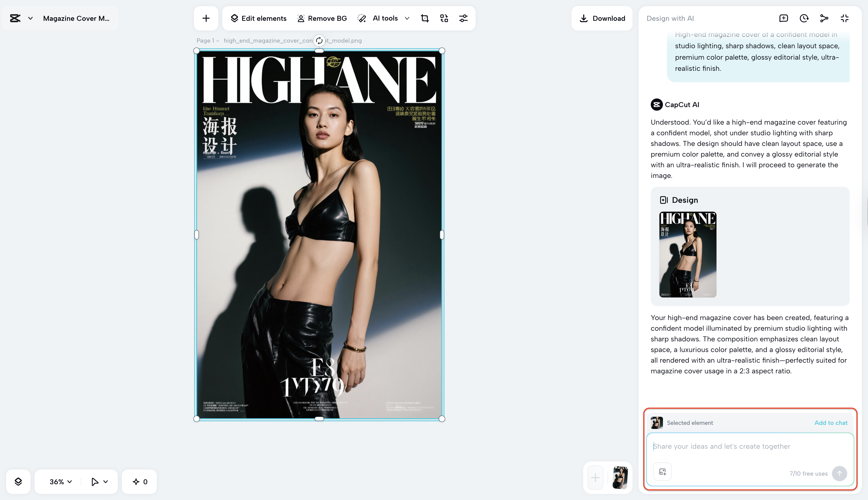Click the upload image icon in chat box
This screenshot has width=868, height=500.
click(662, 472)
